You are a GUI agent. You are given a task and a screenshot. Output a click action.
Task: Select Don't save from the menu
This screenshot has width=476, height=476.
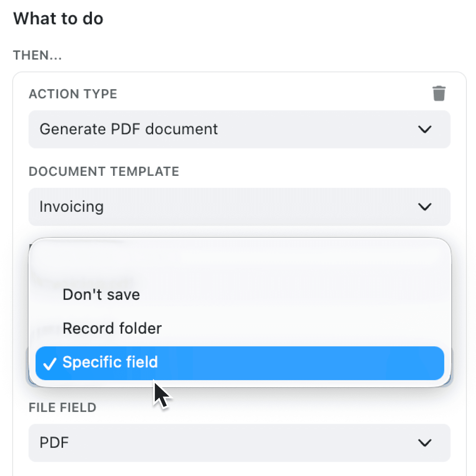(x=101, y=294)
